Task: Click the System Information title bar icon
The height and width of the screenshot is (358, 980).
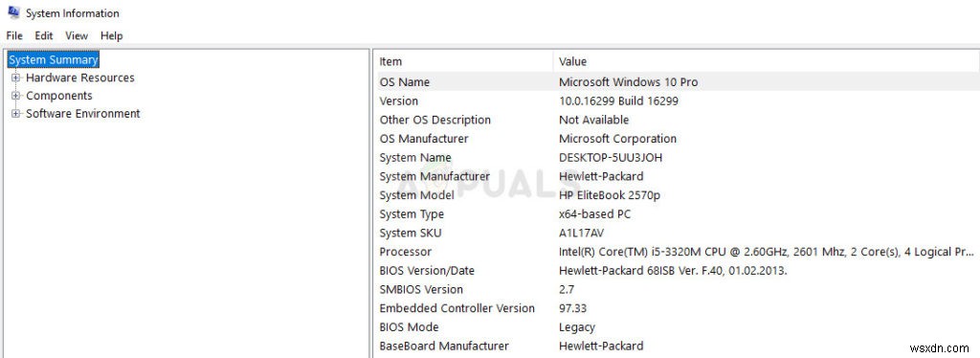Action: click(13, 12)
